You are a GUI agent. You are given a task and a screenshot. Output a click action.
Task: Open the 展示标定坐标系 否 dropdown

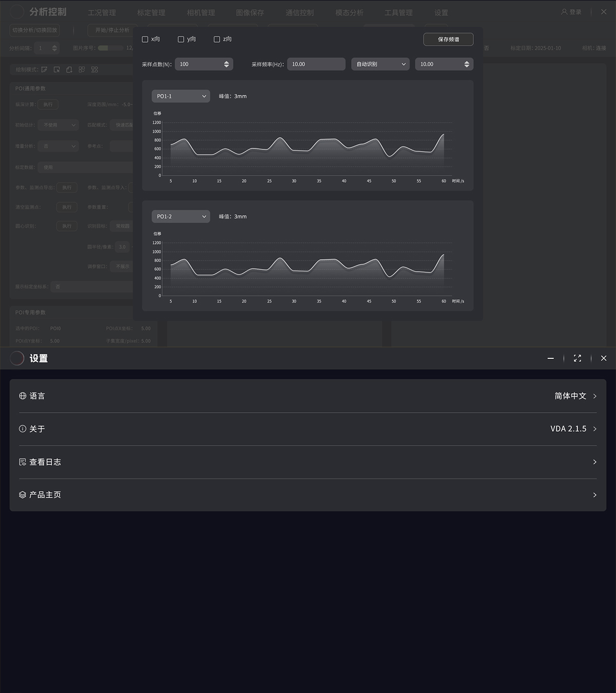[x=92, y=287]
